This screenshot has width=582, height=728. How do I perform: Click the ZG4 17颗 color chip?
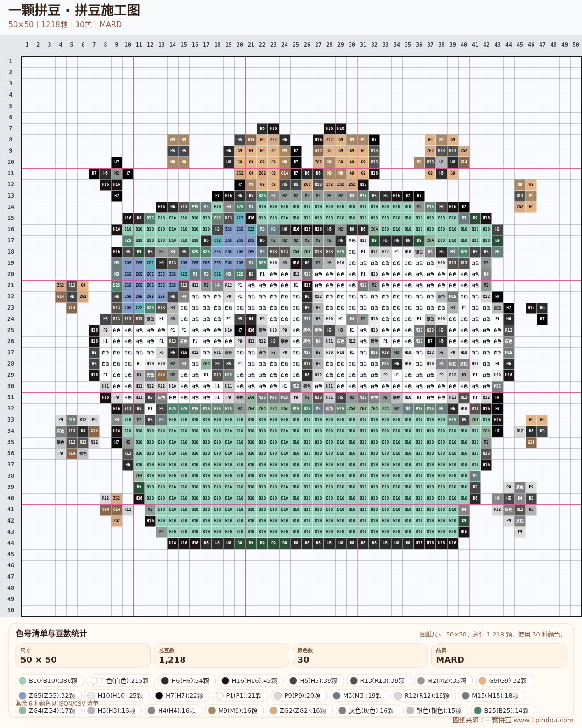click(x=49, y=711)
